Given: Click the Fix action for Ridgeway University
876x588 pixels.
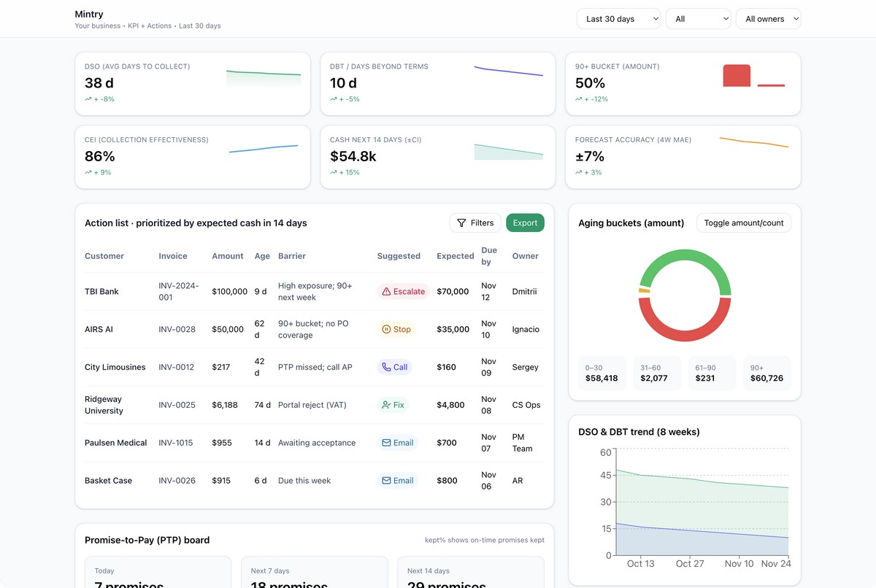Looking at the screenshot, I should (x=393, y=405).
